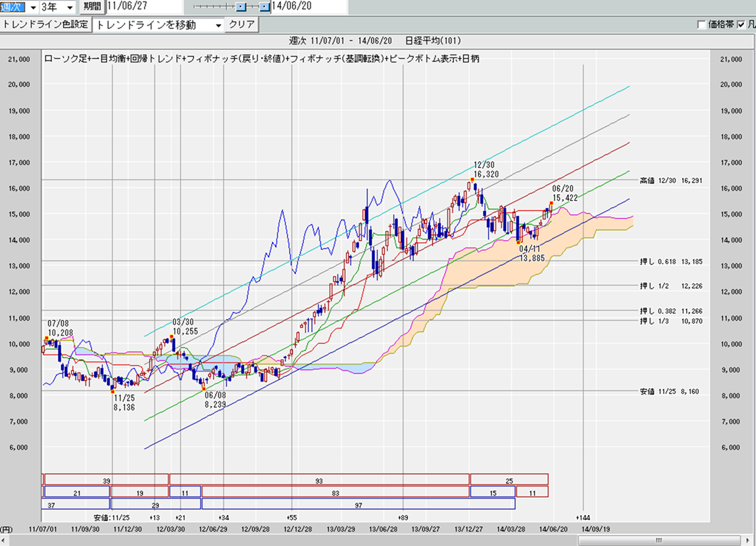Click the cycle box labeled 93
Image resolution: width=756 pixels, height=546 pixels.
319,479
